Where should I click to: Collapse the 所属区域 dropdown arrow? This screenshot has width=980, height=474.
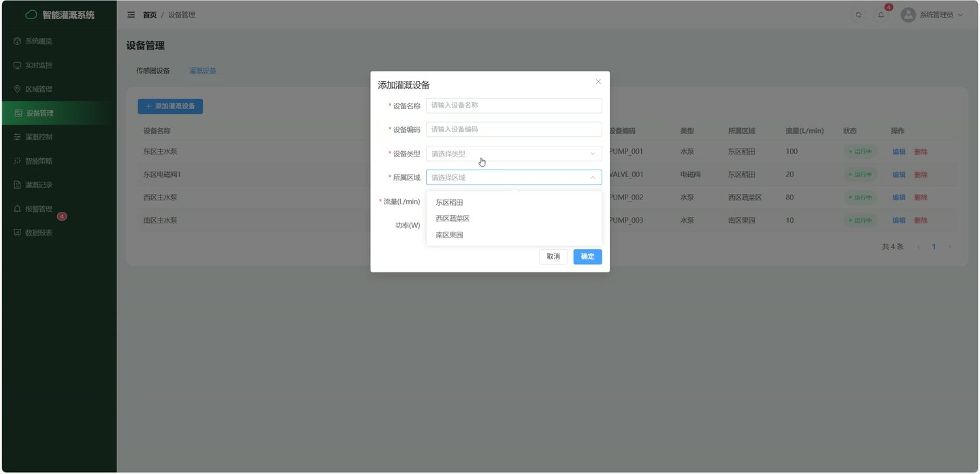[x=593, y=178]
